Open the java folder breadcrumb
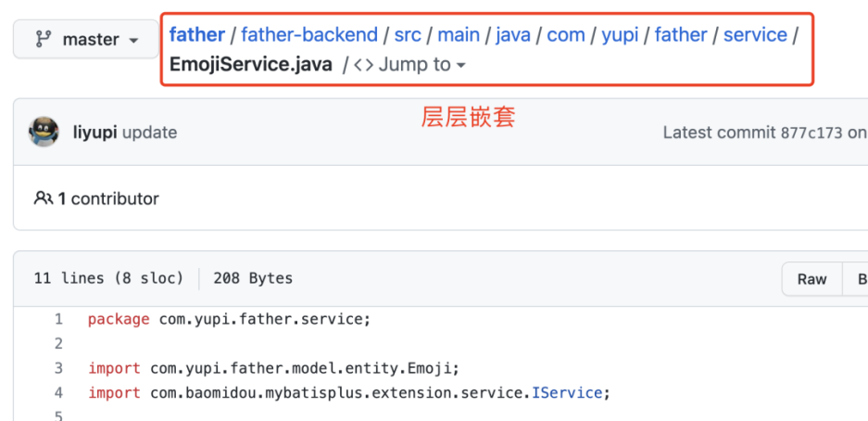Viewport: 868px width, 421px height. pos(513,35)
